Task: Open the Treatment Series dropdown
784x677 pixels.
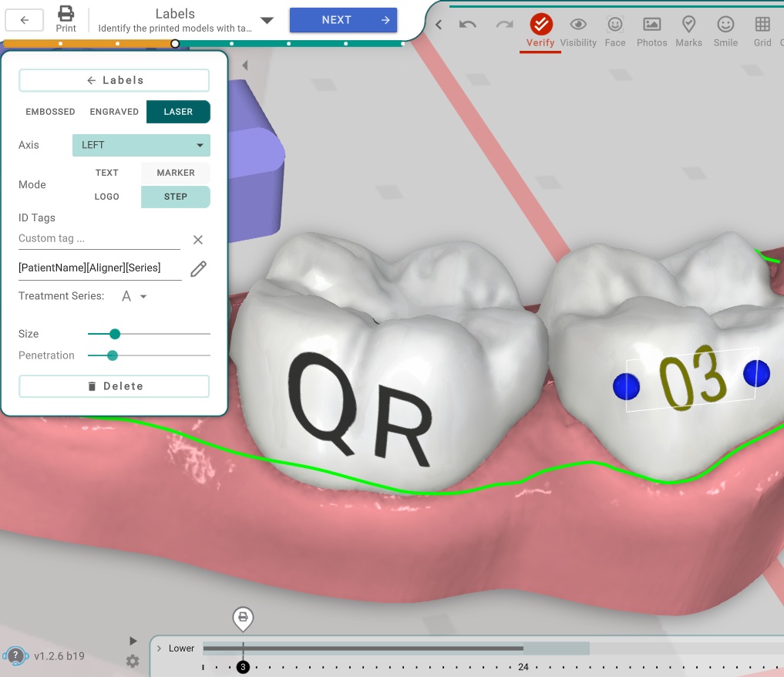Action: (x=134, y=296)
